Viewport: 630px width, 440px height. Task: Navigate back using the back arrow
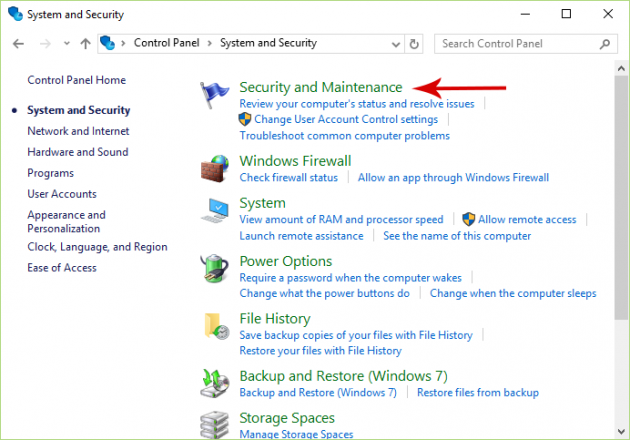pyautogui.click(x=19, y=44)
